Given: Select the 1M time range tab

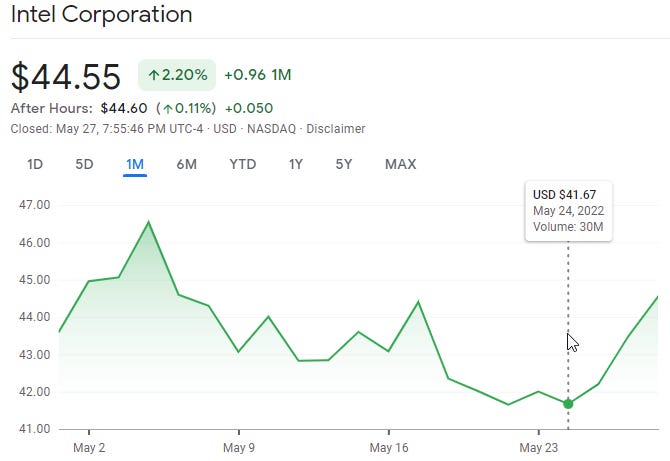Looking at the screenshot, I should [x=135, y=164].
